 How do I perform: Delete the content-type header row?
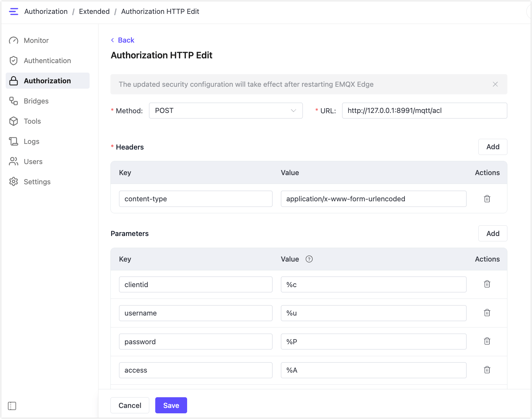[x=487, y=199]
